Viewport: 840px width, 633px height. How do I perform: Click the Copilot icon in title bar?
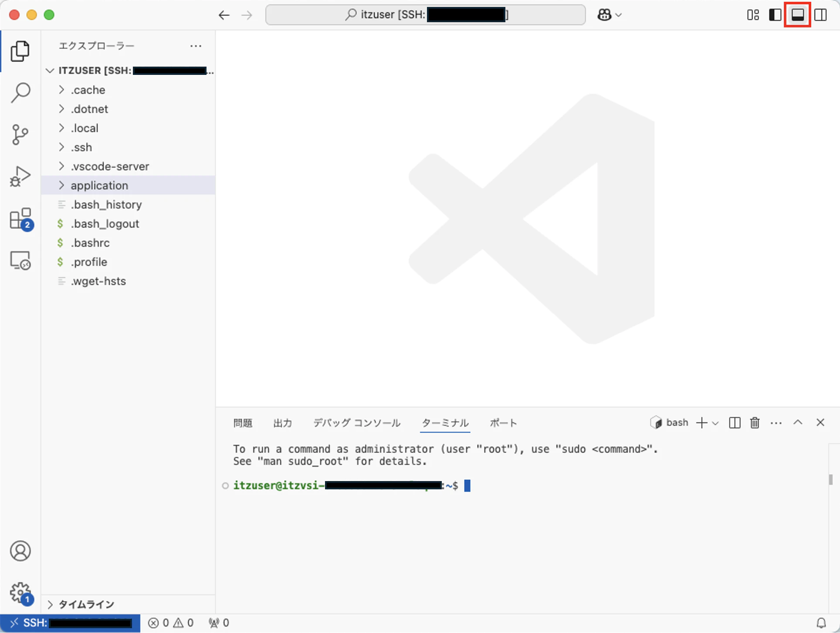[604, 15]
